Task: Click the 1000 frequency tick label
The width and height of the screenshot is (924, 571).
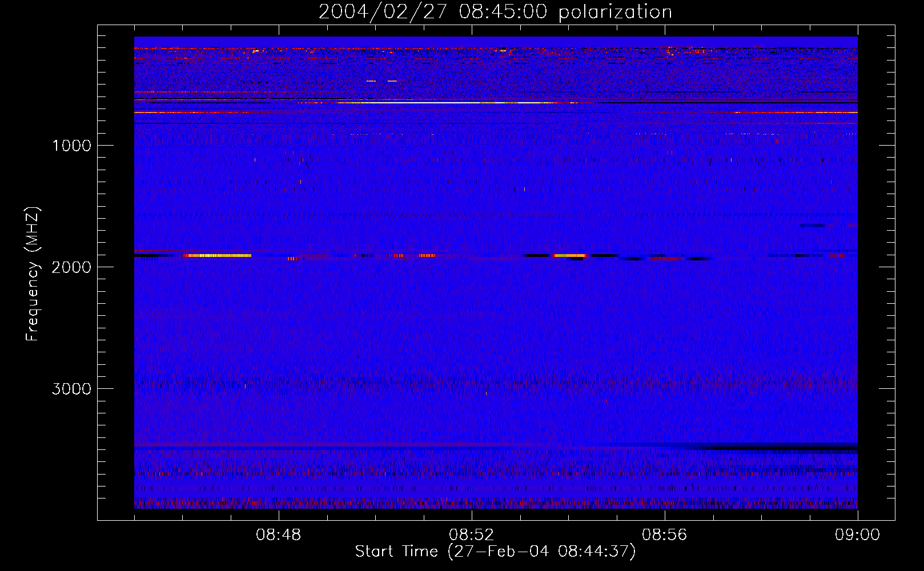Action: point(72,146)
